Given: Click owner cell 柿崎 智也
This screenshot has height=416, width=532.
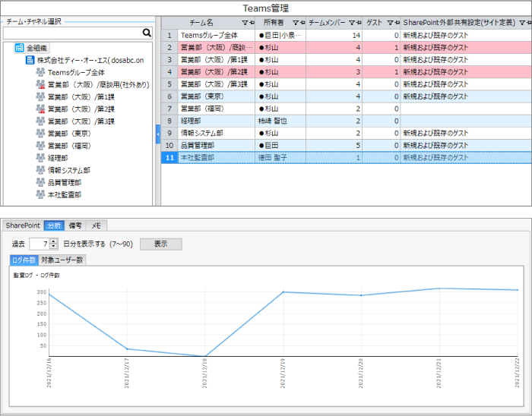Looking at the screenshot, I should tap(280, 121).
